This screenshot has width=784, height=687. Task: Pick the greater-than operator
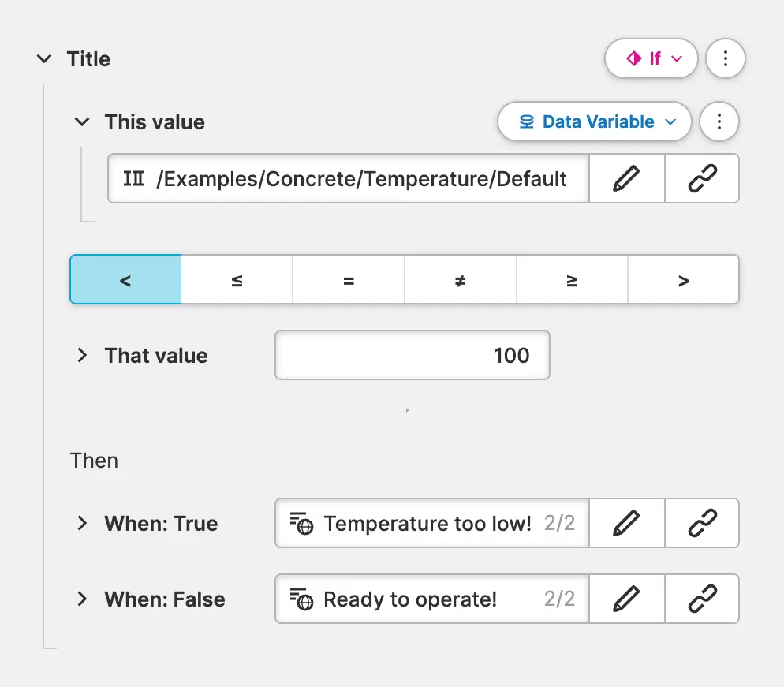684,280
